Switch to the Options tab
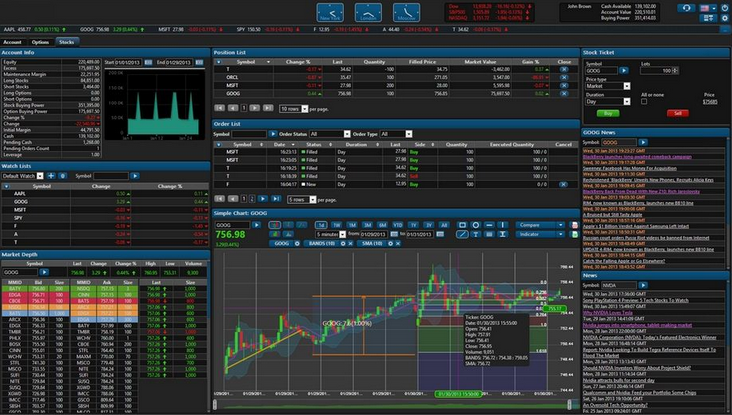The image size is (732, 415). pos(40,42)
